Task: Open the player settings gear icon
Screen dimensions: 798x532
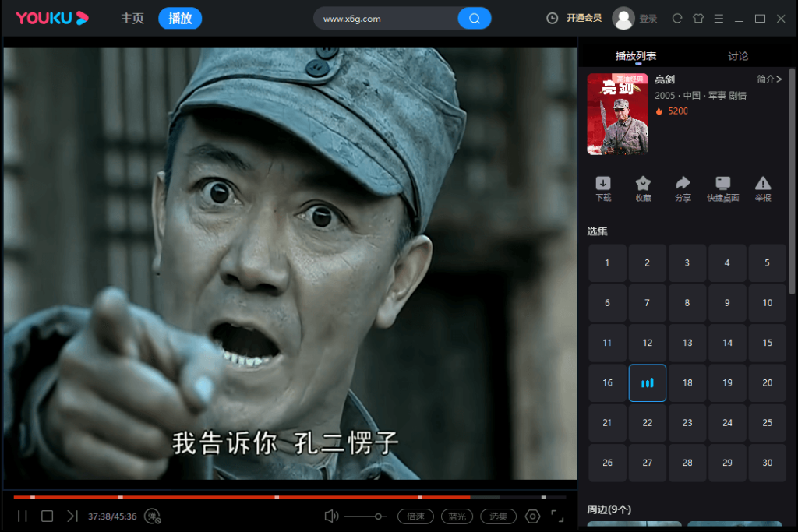Action: point(532,516)
